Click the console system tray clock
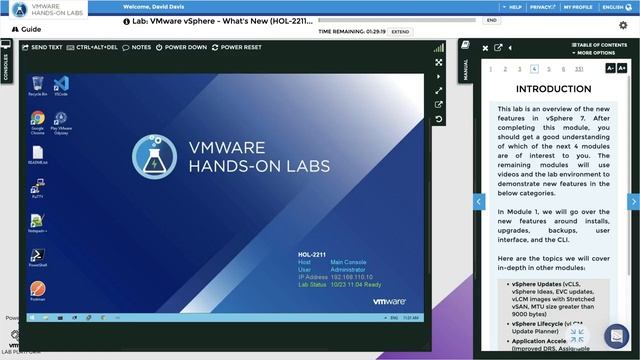 (411, 318)
